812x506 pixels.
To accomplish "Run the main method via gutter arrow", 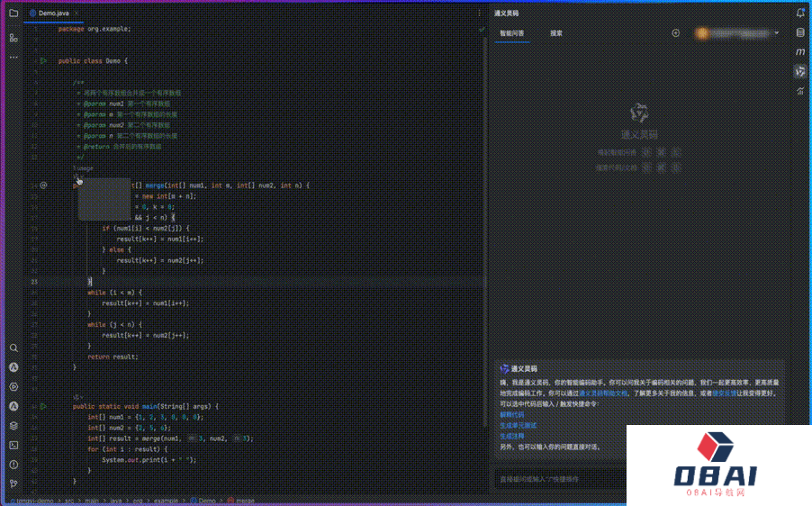I will 42,406.
